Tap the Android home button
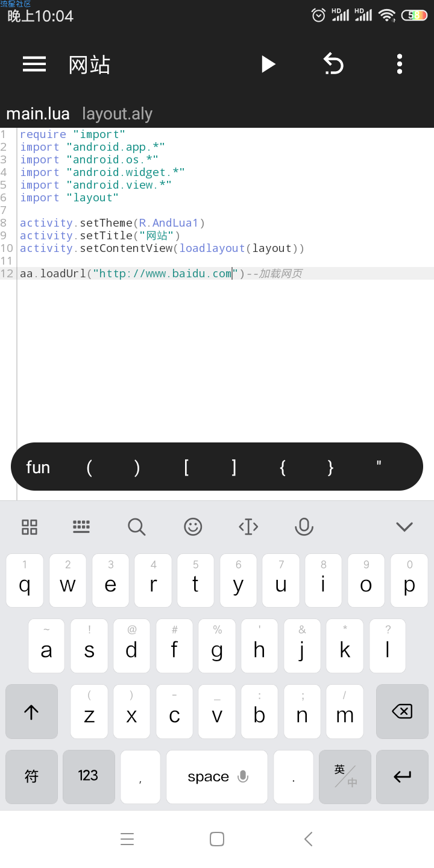The width and height of the screenshot is (434, 868). pyautogui.click(x=217, y=838)
